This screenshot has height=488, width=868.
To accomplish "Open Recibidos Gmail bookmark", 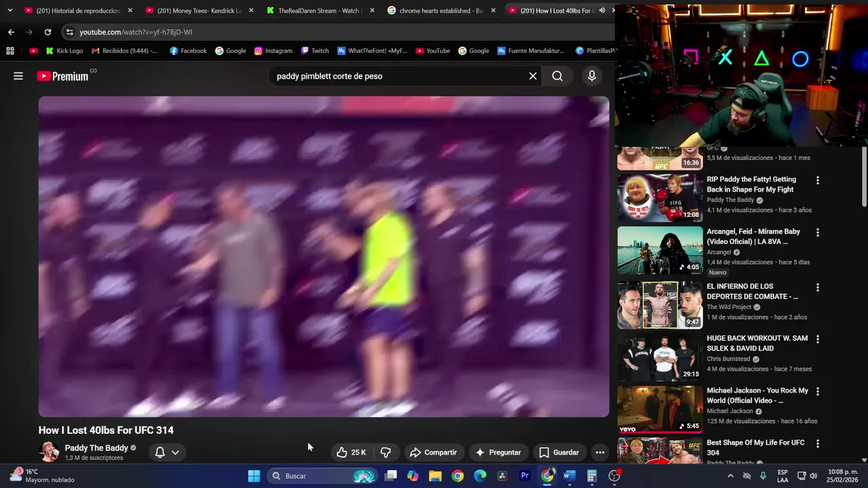I will click(124, 51).
